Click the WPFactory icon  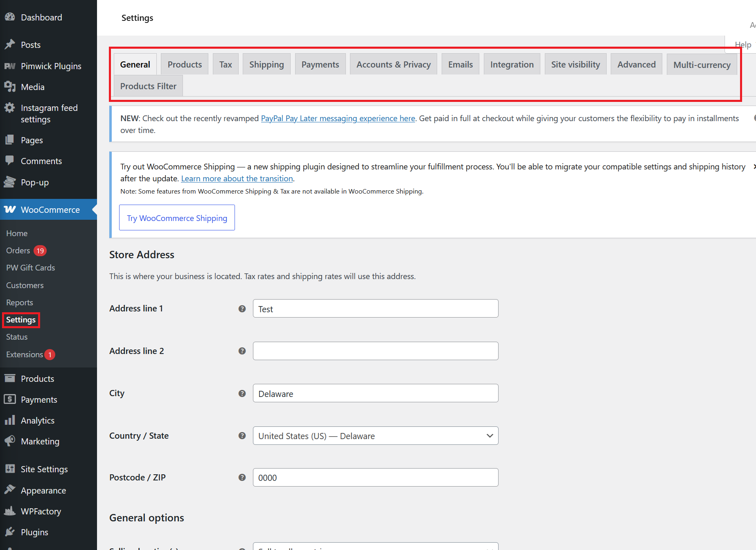(10, 511)
